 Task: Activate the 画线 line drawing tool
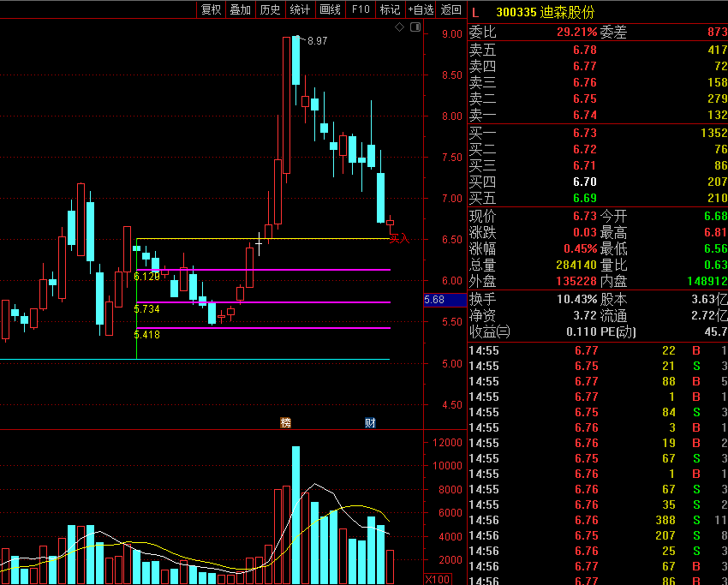330,9
